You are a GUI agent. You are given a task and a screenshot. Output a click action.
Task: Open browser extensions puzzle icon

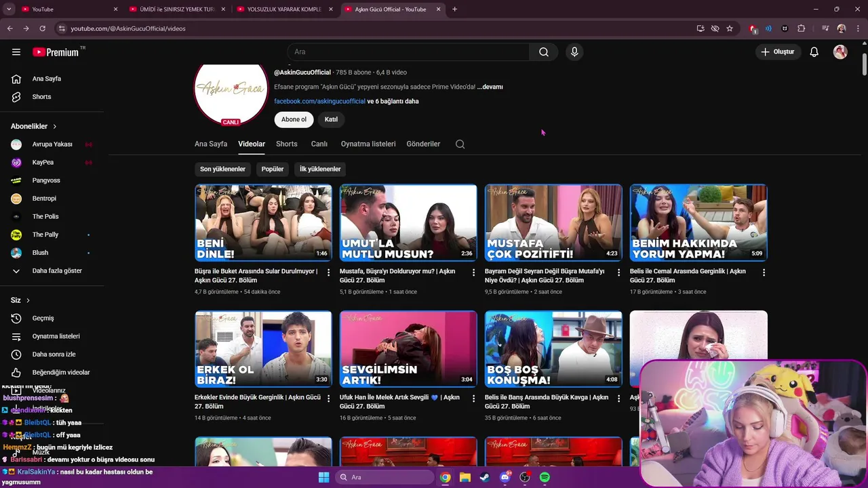pos(802,28)
